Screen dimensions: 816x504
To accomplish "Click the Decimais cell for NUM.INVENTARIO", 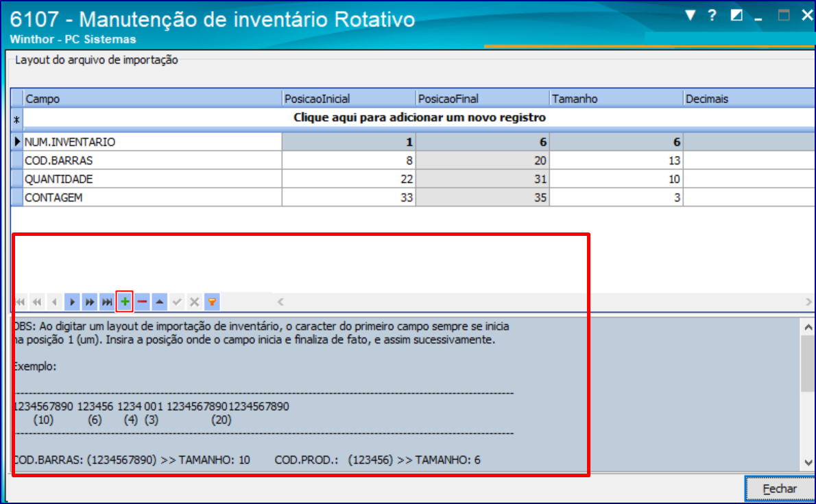I will coord(749,142).
